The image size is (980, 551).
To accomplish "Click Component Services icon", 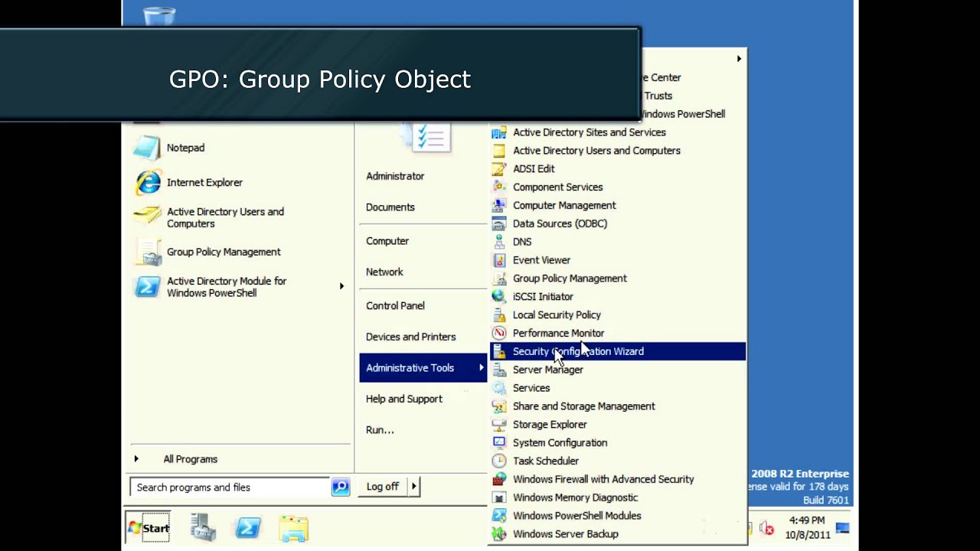I will click(499, 187).
